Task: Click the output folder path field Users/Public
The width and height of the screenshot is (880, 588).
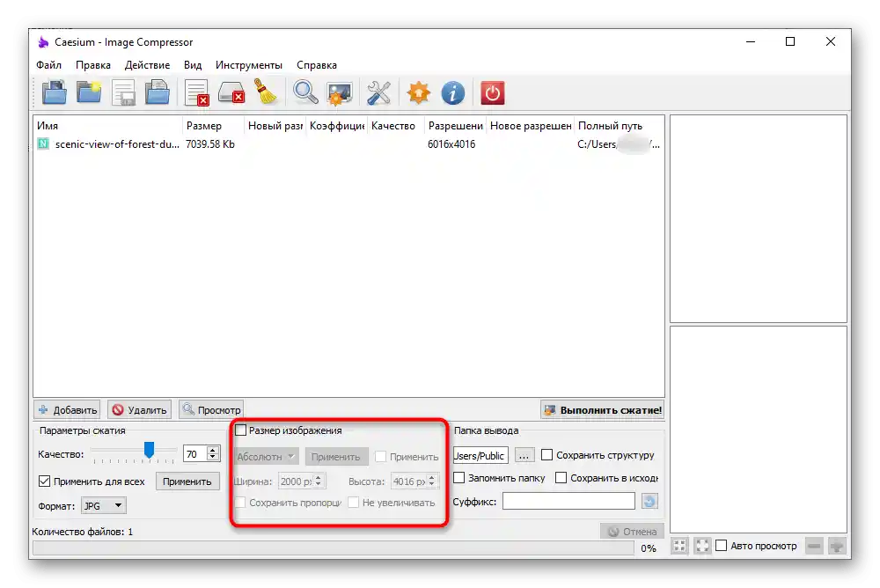Action: click(x=480, y=455)
